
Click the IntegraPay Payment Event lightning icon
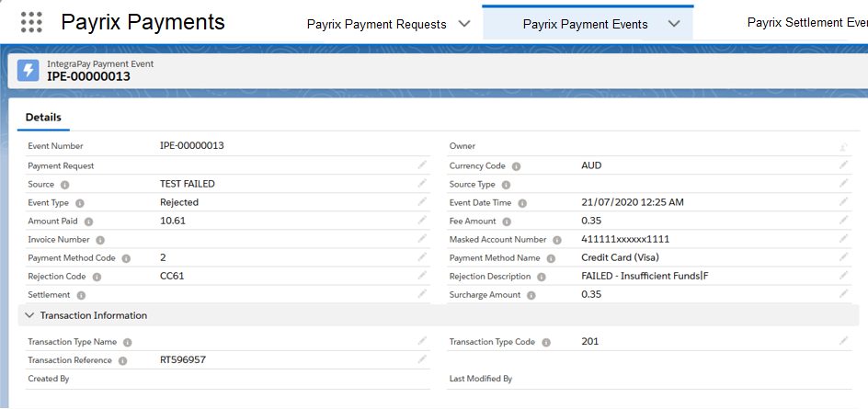29,70
